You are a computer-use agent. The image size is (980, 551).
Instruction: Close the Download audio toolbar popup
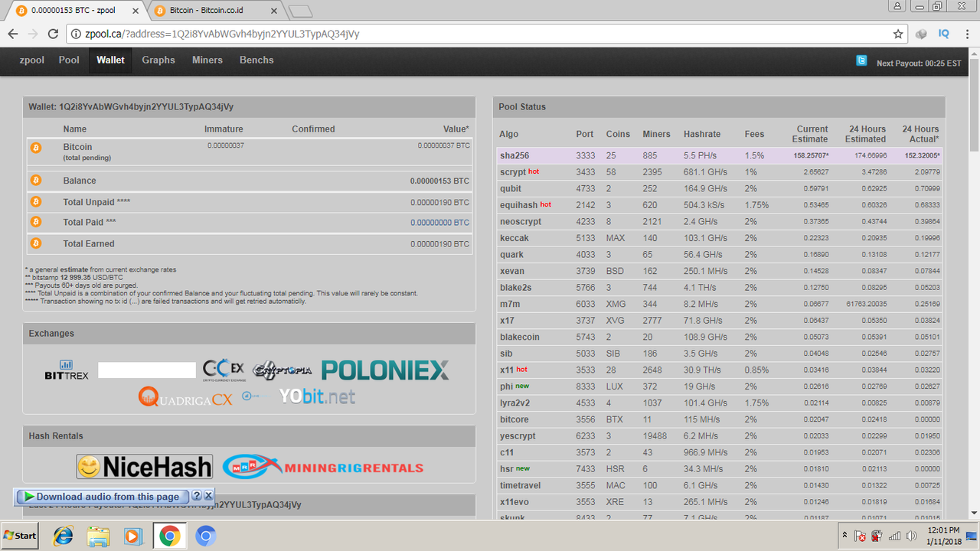pyautogui.click(x=208, y=496)
